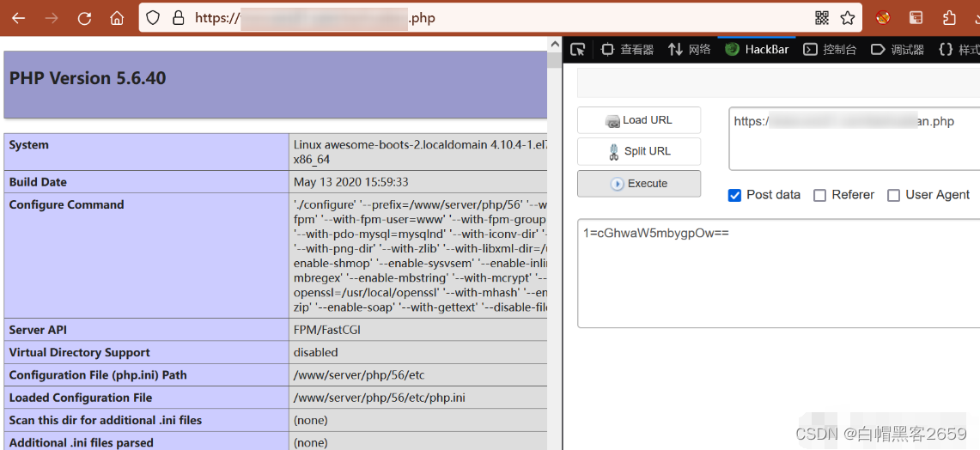Open the container tabs toolbar icon
The image size is (980, 450).
click(916, 17)
